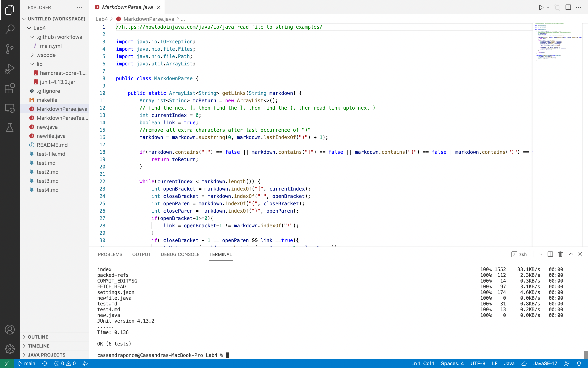Screen dimensions: 588x368
Task: Open the terminal launch profile dropdown
Action: [541, 254]
